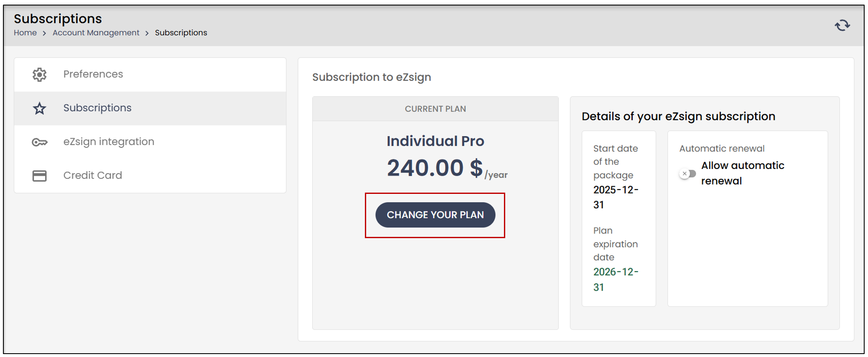Click the Credit Card icon
Screen dimensions: 868x357
coord(40,176)
